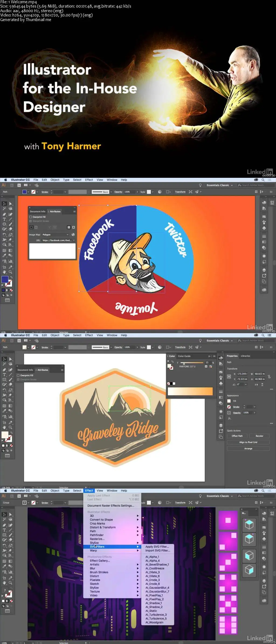
Task: Open Browser icon beside Polygon image map dropdown
Action: (x=73, y=234)
